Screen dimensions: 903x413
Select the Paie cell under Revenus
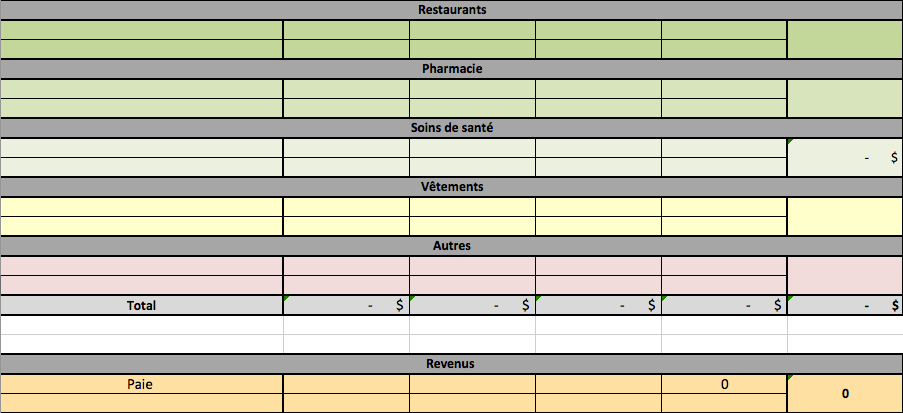[141, 384]
